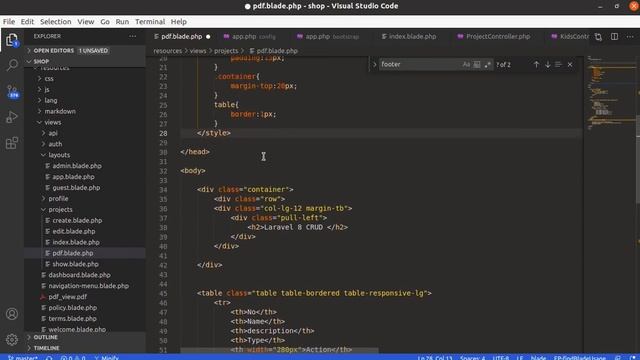Open the Search view in the activity bar
This screenshot has height=360, width=640.
click(x=12, y=65)
